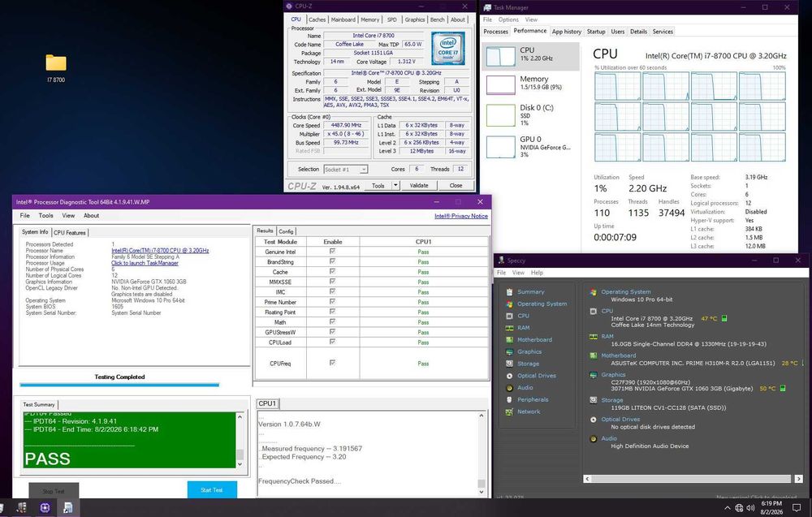
Task: Open RAM icon in Speccy sidebar
Action: coord(510,328)
